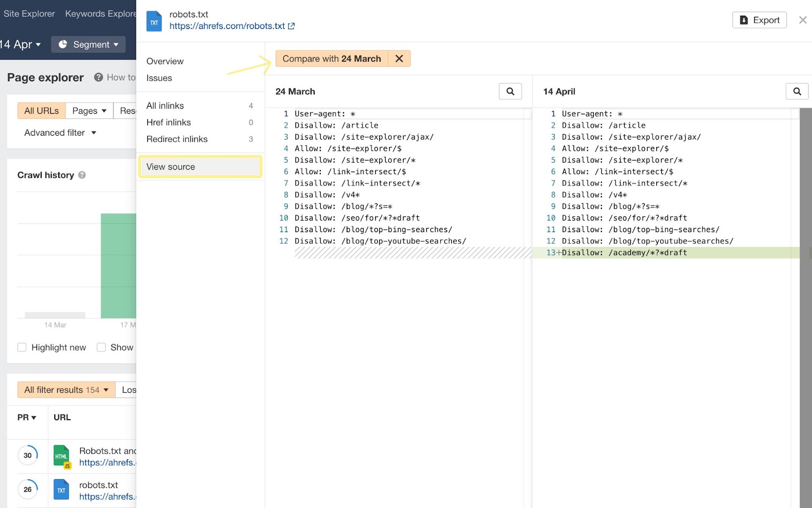This screenshot has width=812, height=508.
Task: Select the All URLs tab
Action: point(41,110)
